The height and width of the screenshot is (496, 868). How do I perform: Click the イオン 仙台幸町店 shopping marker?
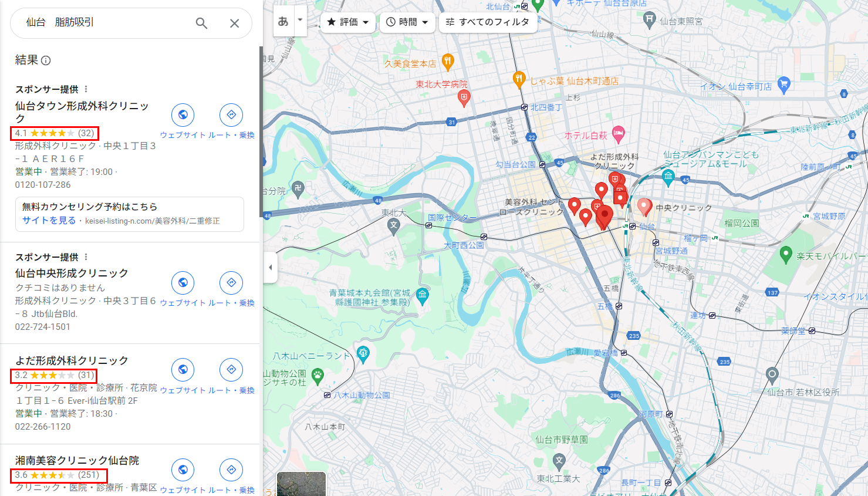click(783, 85)
